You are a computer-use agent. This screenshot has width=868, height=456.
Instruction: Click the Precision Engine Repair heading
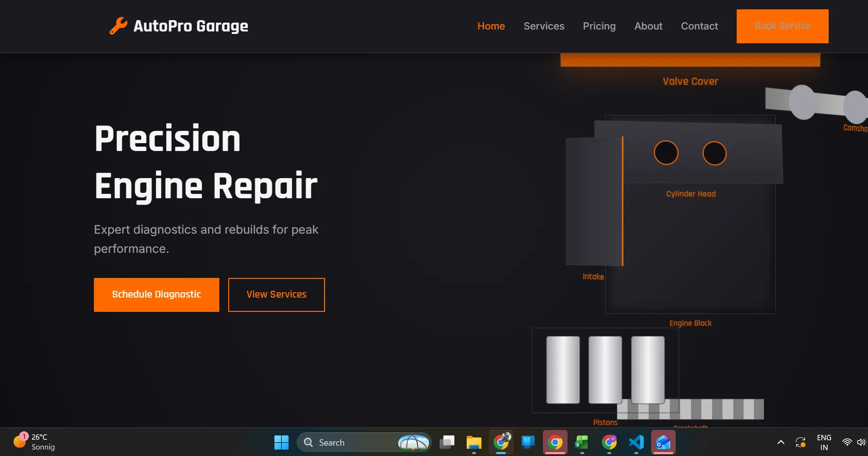[x=206, y=162]
